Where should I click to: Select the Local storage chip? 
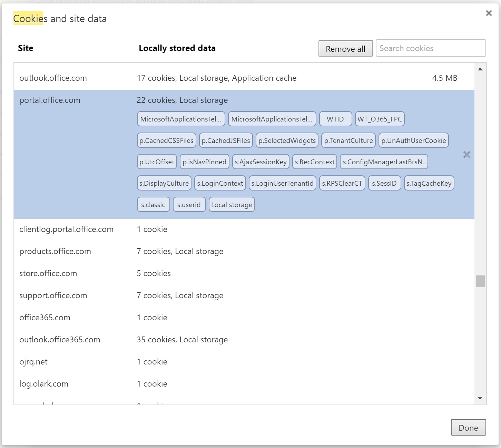coord(232,205)
